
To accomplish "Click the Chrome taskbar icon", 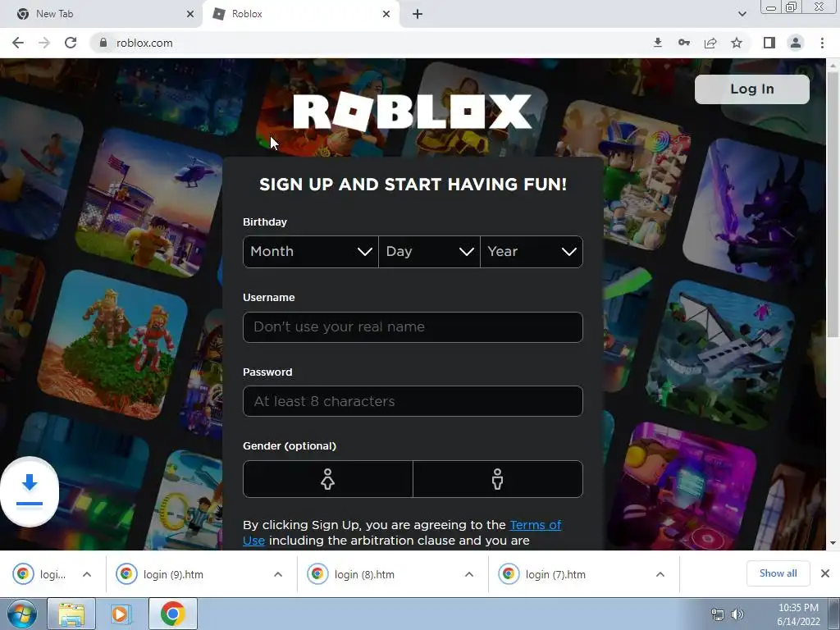I will click(x=172, y=614).
